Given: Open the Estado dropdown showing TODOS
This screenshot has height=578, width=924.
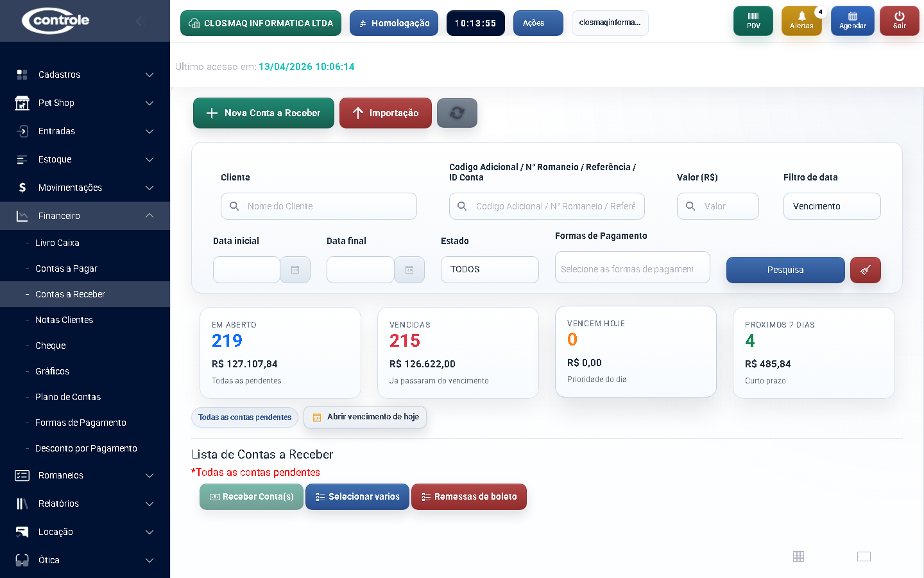Looking at the screenshot, I should click(489, 270).
